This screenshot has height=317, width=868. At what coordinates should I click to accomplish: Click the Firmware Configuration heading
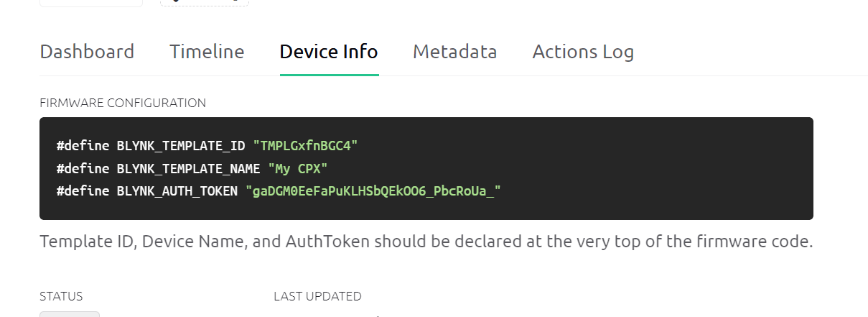click(123, 103)
